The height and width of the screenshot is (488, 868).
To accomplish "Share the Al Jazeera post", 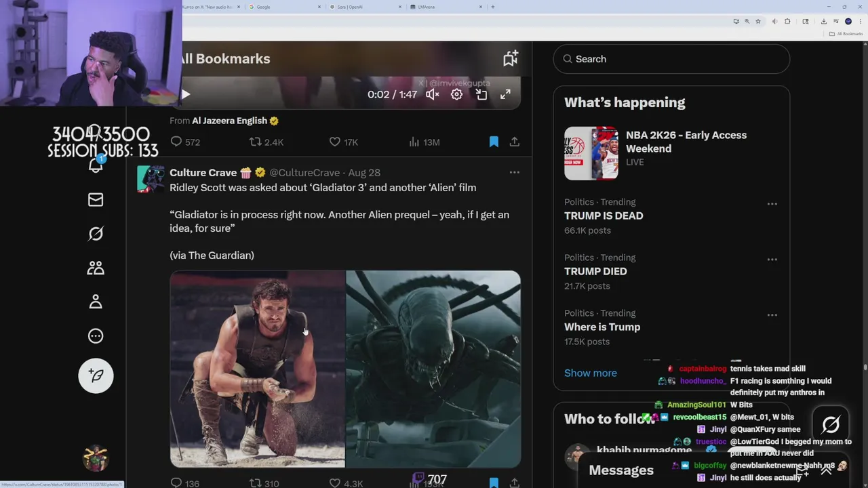I will [515, 142].
